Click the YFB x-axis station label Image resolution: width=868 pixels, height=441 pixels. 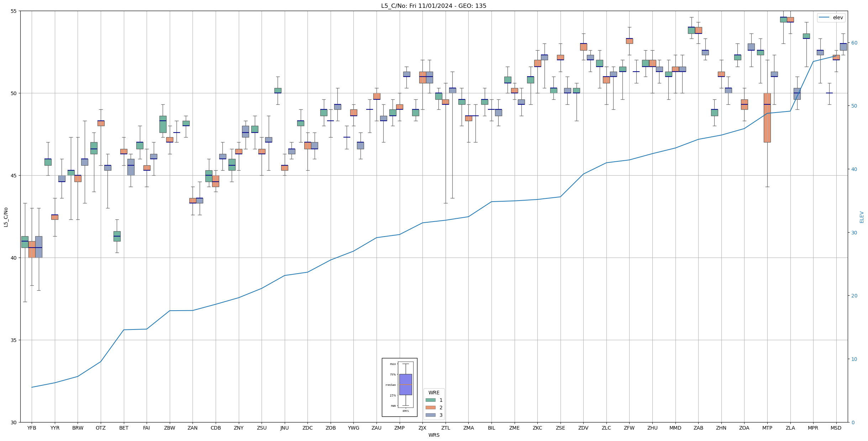click(32, 428)
